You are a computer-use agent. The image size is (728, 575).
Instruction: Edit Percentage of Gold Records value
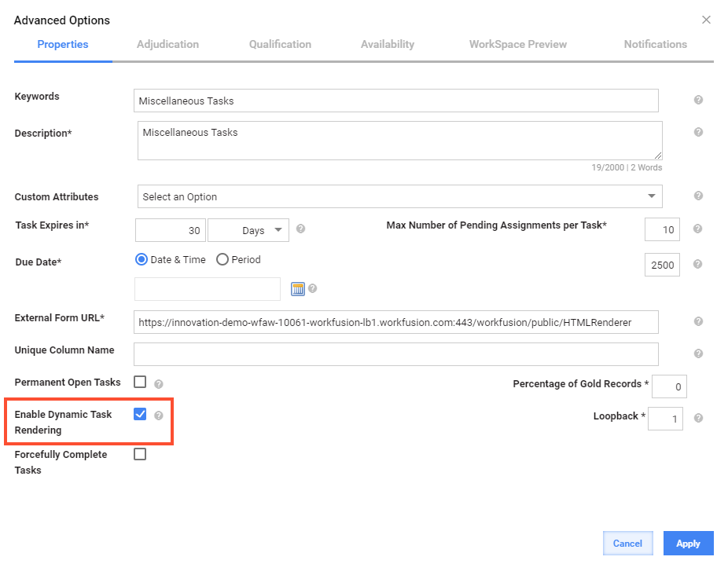point(669,386)
